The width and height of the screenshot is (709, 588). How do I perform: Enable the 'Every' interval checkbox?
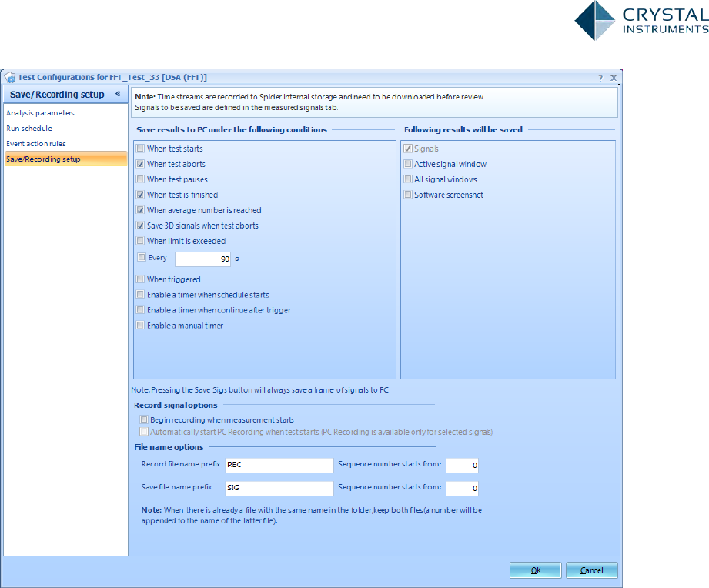[142, 257]
